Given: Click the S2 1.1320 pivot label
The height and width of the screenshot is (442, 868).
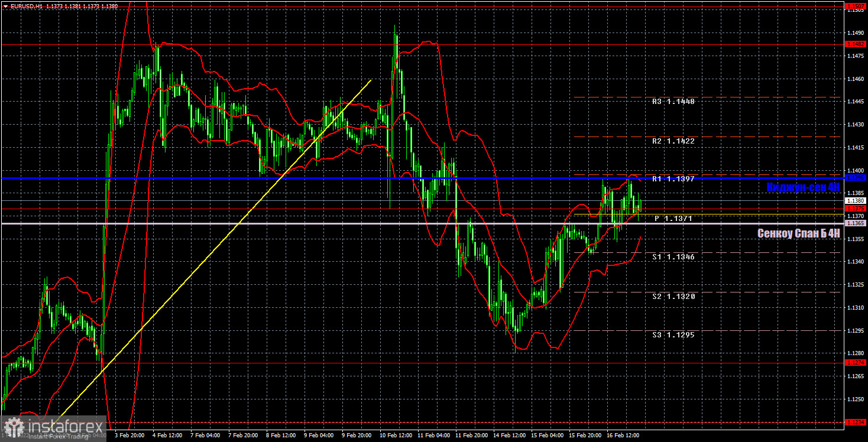Looking at the screenshot, I should coord(673,297).
